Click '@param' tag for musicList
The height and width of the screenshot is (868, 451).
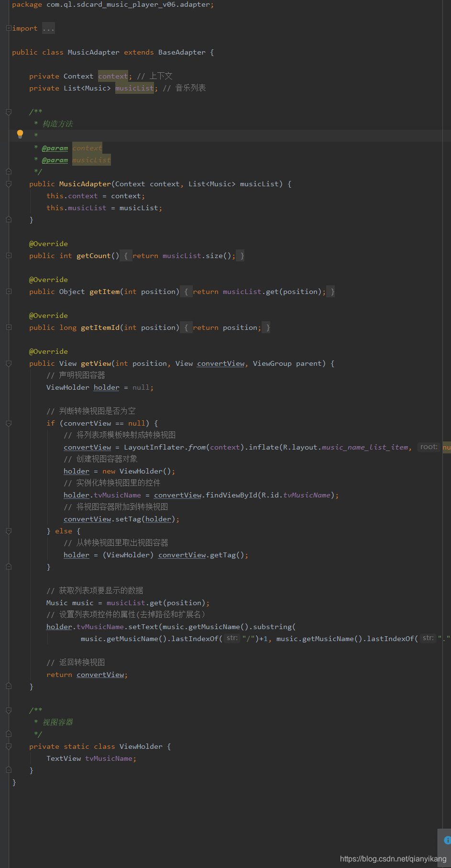pyautogui.click(x=55, y=160)
